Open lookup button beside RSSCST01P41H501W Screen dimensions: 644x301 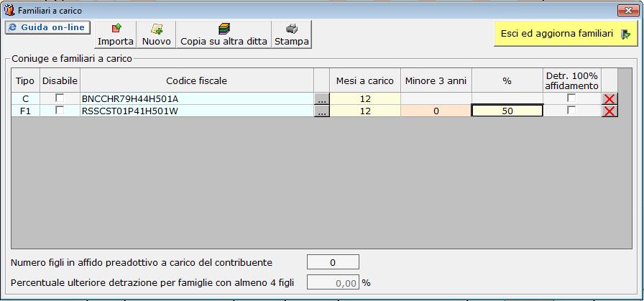(x=322, y=111)
